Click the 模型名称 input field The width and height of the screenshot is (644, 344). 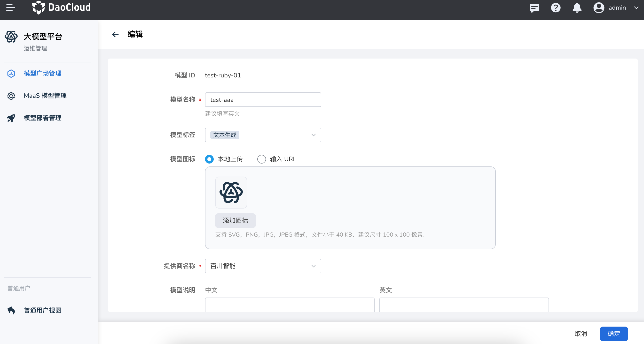click(x=263, y=100)
